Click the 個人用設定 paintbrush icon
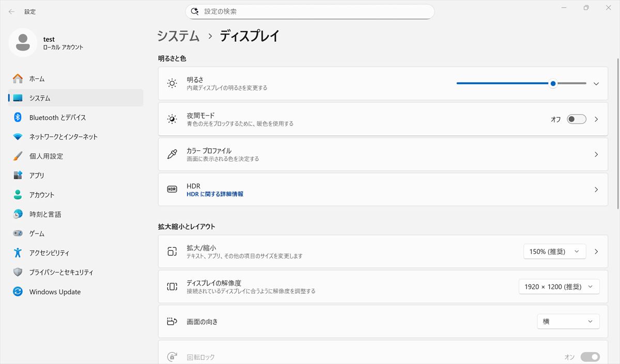The width and height of the screenshot is (620, 364). [x=18, y=156]
